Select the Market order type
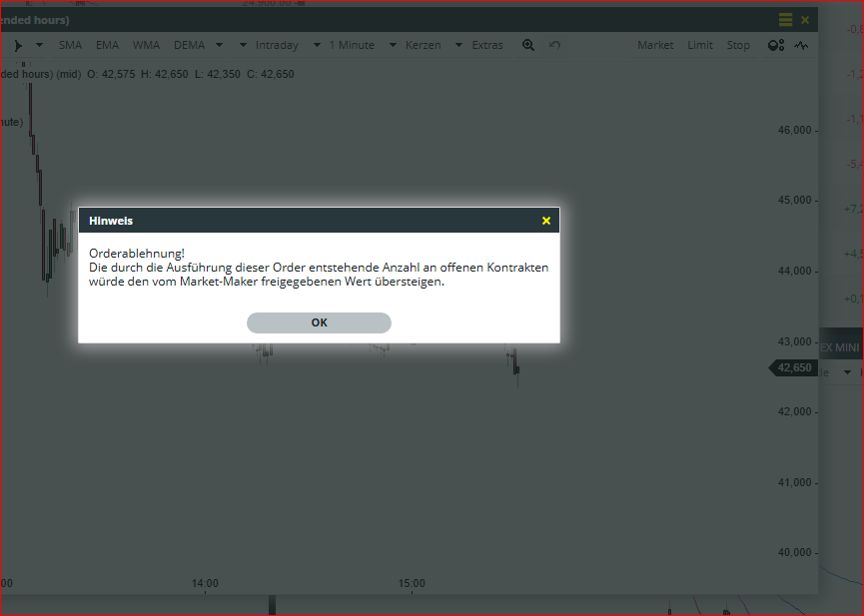864x616 pixels. tap(655, 45)
